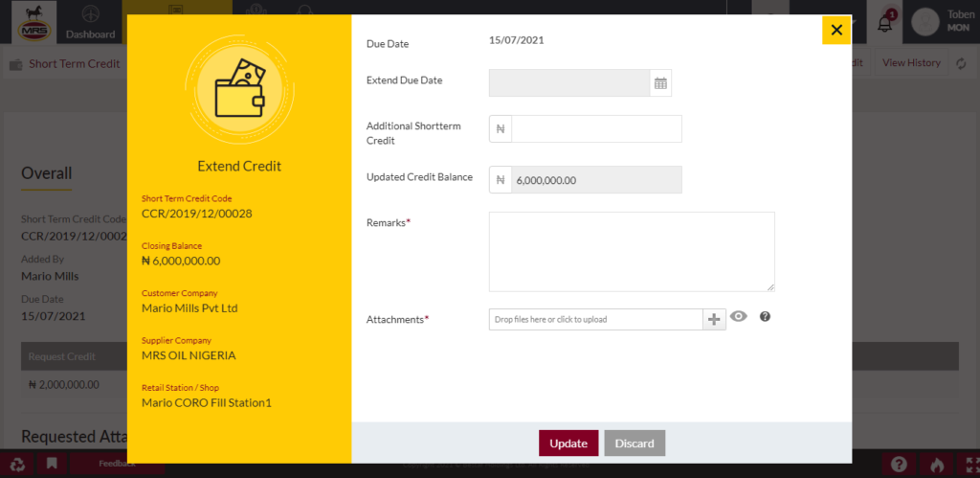The width and height of the screenshot is (980, 478).
Task: Click the flame icon in bottom bar
Action: (x=936, y=465)
